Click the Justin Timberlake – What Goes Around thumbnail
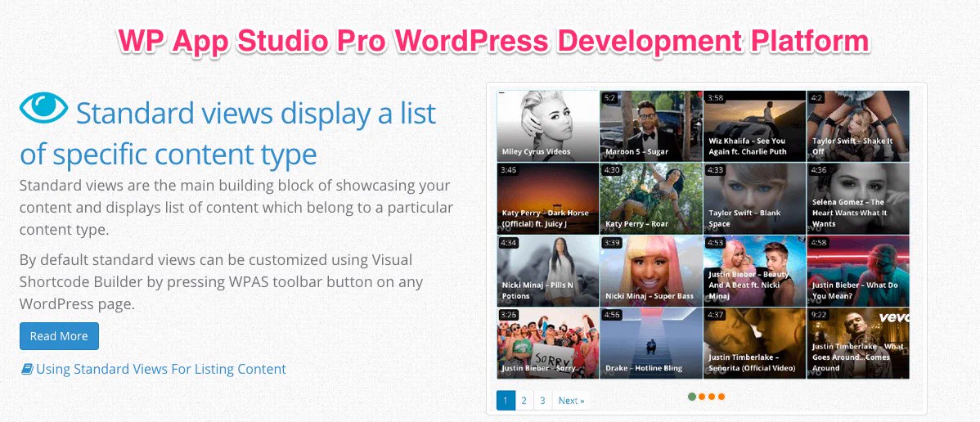Screen dimensions: 980x422 pos(858,343)
